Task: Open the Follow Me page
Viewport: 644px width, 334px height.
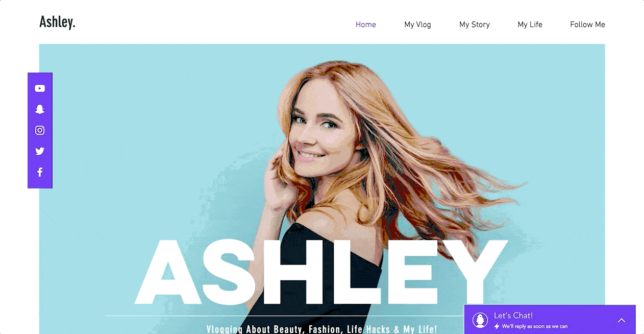Action: 587,25
